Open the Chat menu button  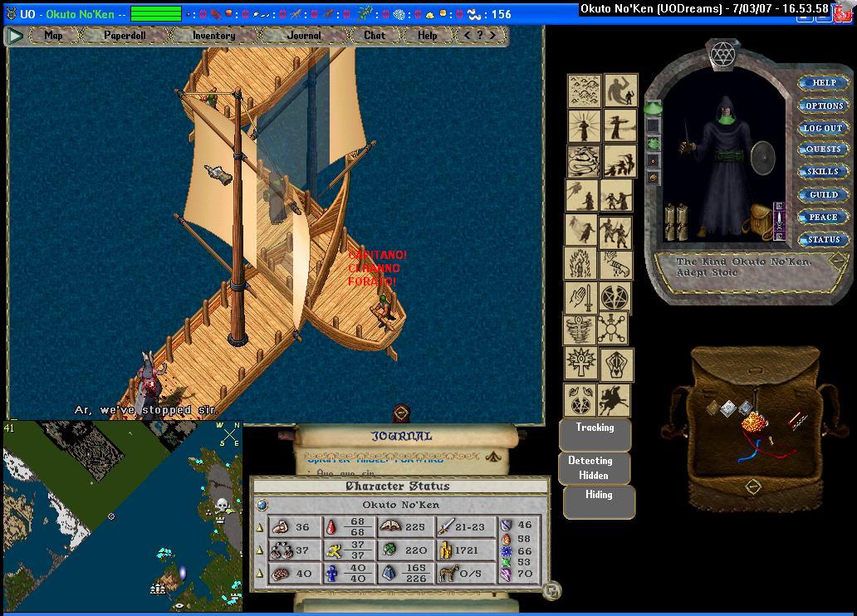coord(375,36)
